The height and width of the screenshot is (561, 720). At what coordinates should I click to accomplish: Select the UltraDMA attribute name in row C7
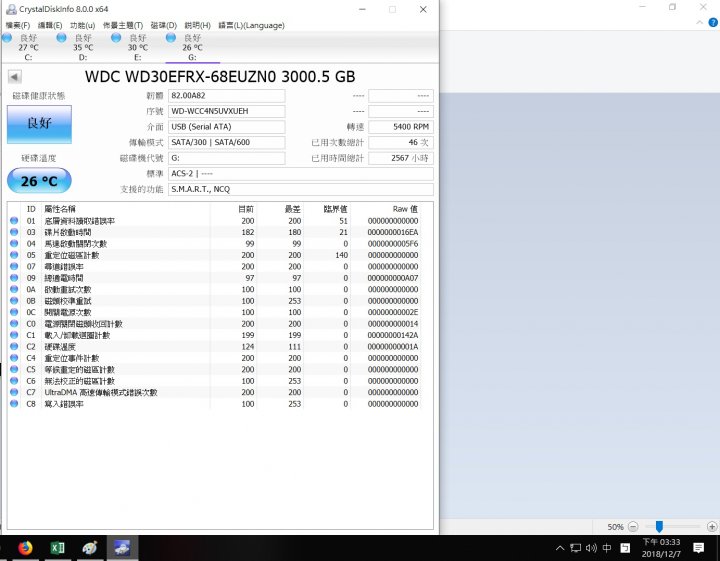pyautogui.click(x=101, y=393)
